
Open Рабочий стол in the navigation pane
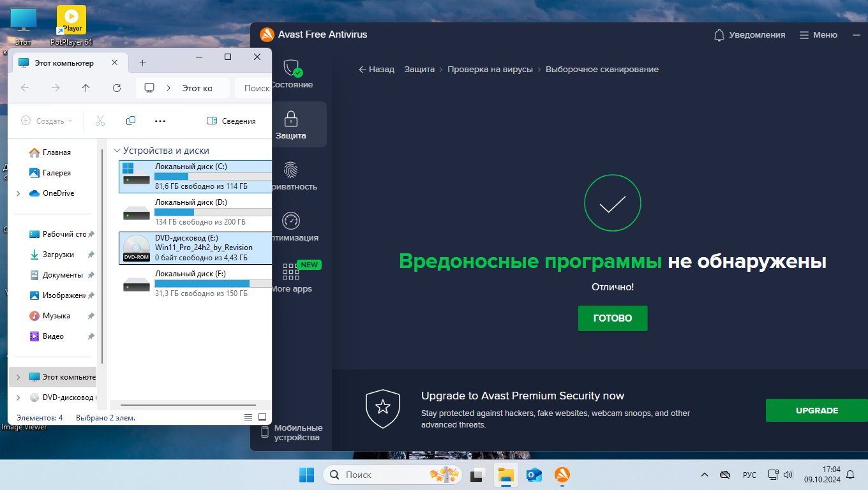[x=57, y=234]
